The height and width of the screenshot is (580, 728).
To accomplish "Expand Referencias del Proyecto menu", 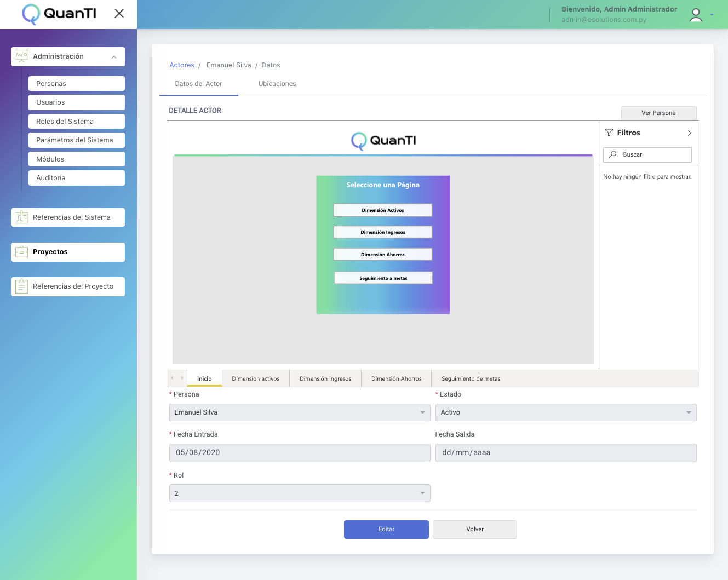I will point(68,286).
